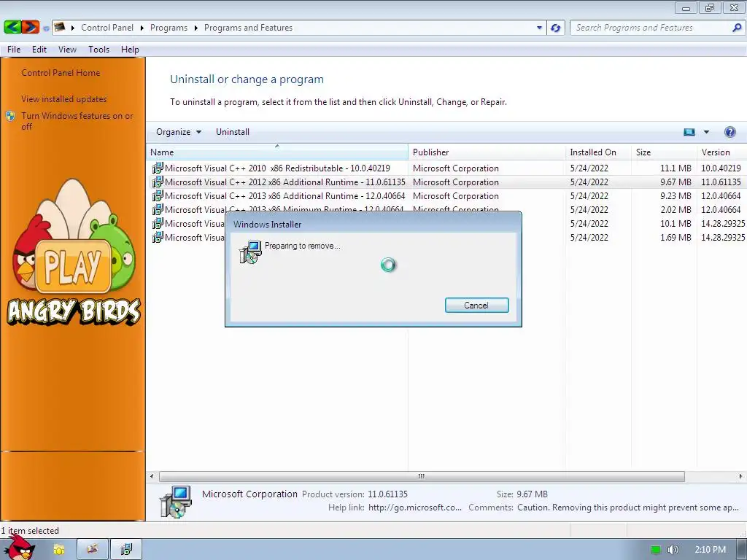Click the green tray status icon
The image size is (747, 560).
click(656, 550)
